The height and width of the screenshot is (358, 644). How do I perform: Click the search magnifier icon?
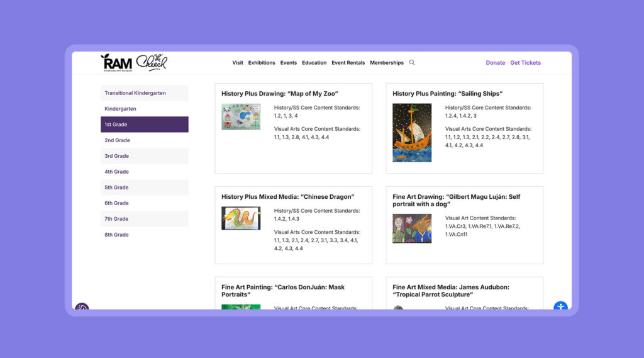[x=412, y=62]
